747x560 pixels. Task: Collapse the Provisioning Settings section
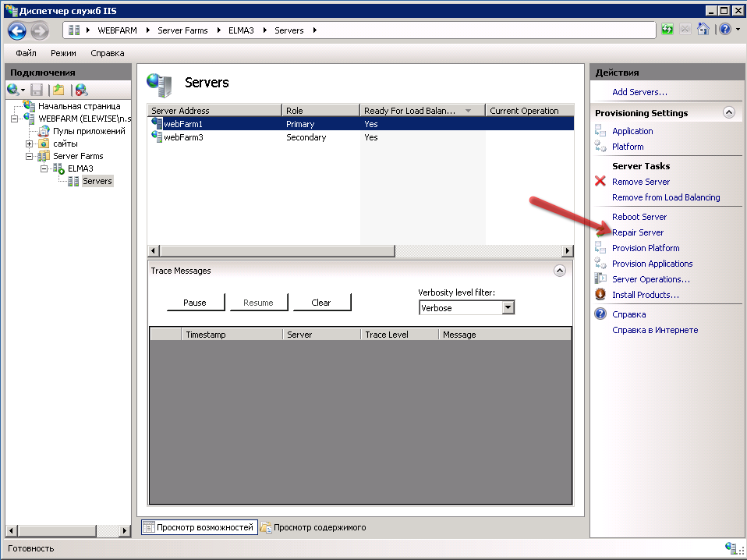click(728, 112)
